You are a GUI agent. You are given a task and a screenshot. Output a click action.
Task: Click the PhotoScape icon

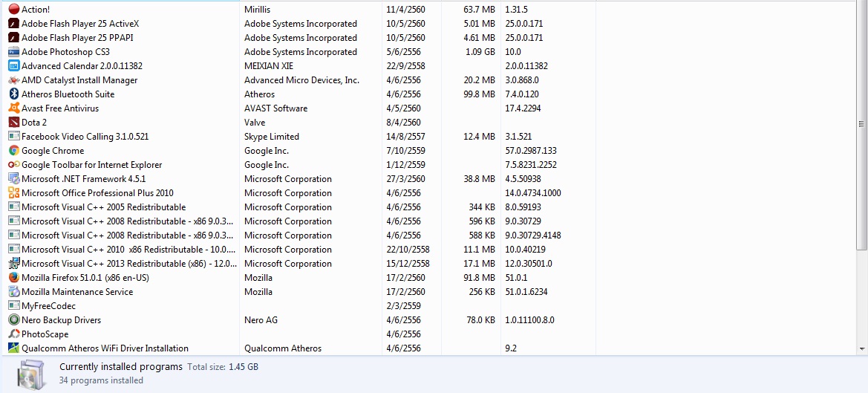14,334
